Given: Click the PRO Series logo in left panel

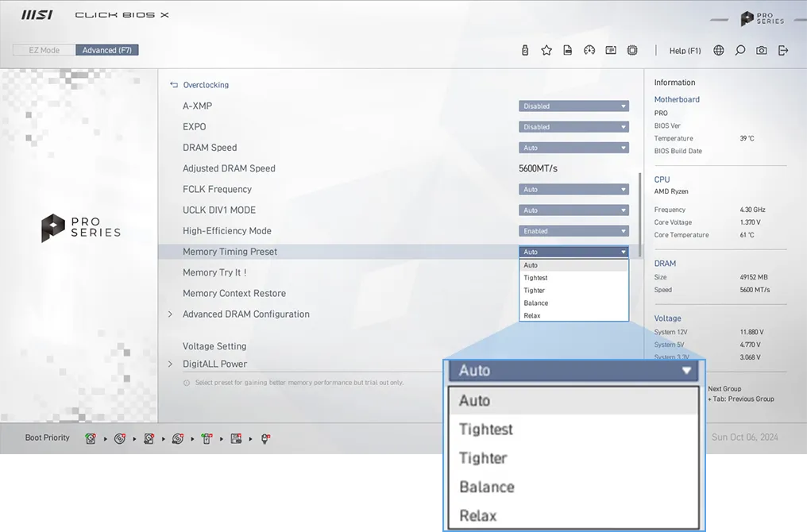Looking at the screenshot, I should point(81,227).
